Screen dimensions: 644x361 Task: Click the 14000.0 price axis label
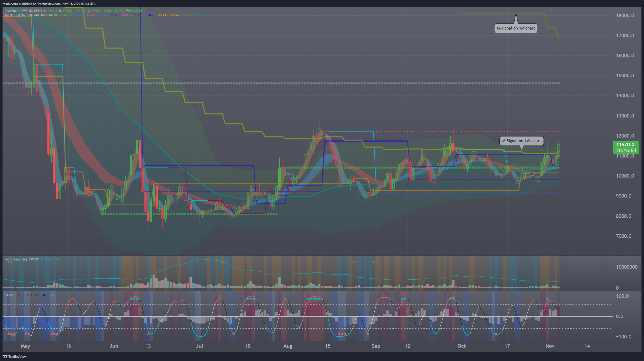point(625,95)
